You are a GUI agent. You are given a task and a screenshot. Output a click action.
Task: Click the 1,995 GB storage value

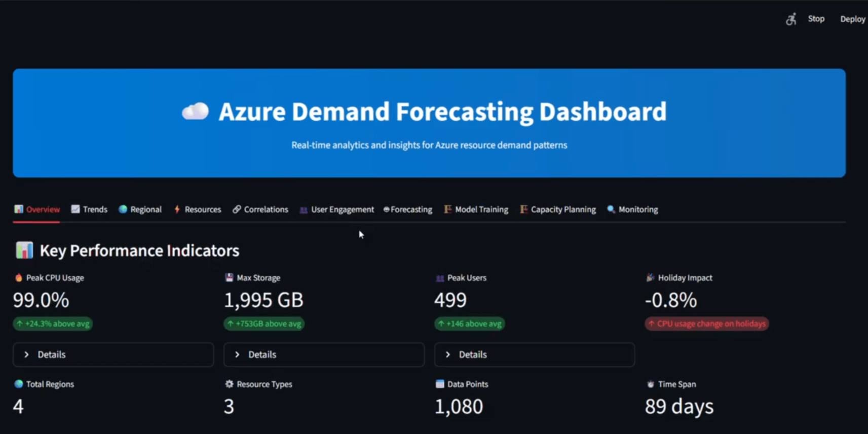tap(263, 300)
